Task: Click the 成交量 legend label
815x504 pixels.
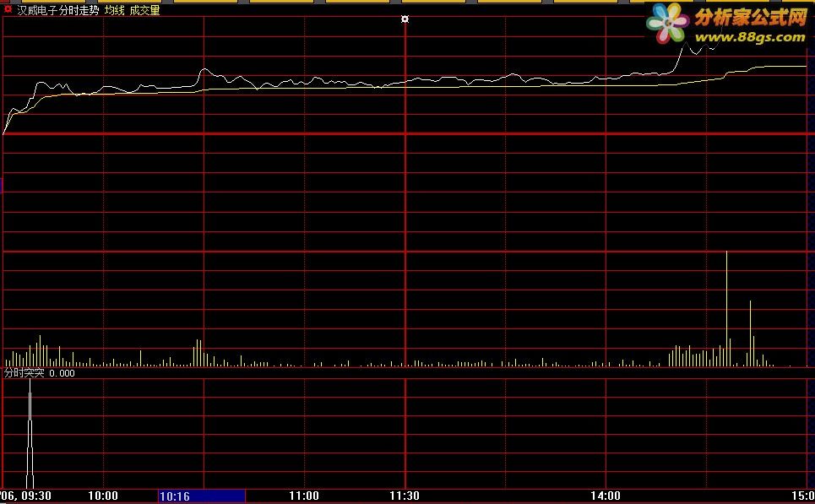Action: [x=144, y=10]
